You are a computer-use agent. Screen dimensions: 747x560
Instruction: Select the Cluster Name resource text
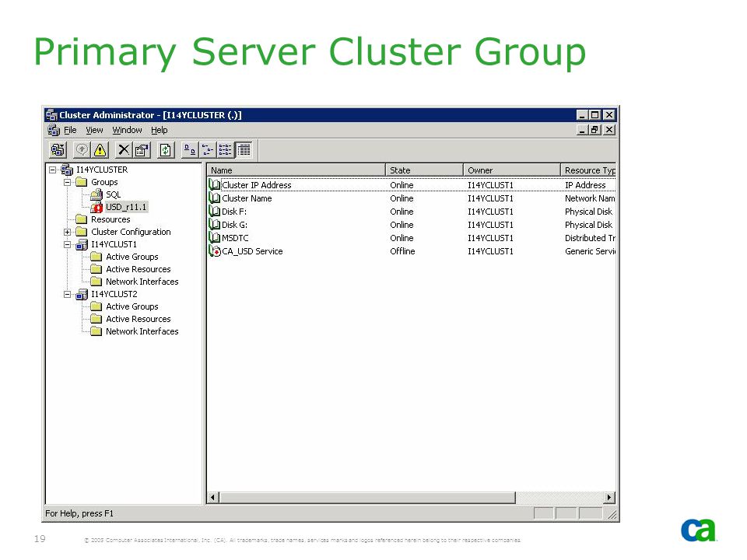point(247,198)
